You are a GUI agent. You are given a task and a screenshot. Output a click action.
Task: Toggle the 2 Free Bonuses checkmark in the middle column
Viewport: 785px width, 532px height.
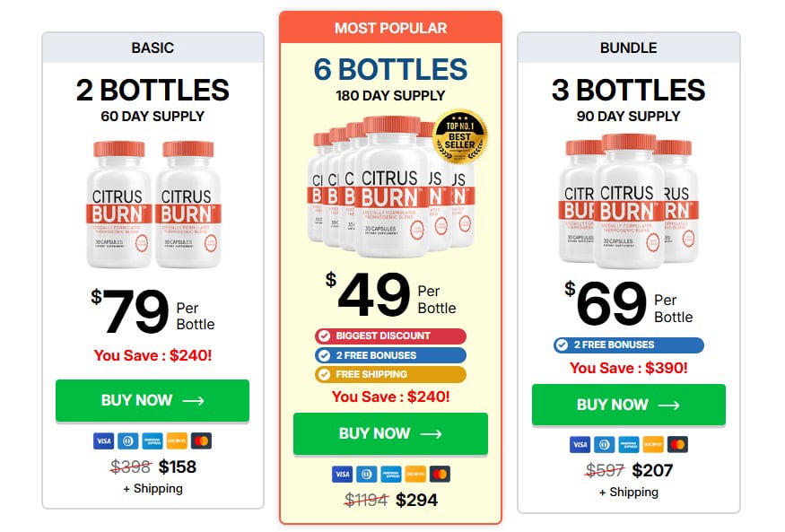coord(323,354)
